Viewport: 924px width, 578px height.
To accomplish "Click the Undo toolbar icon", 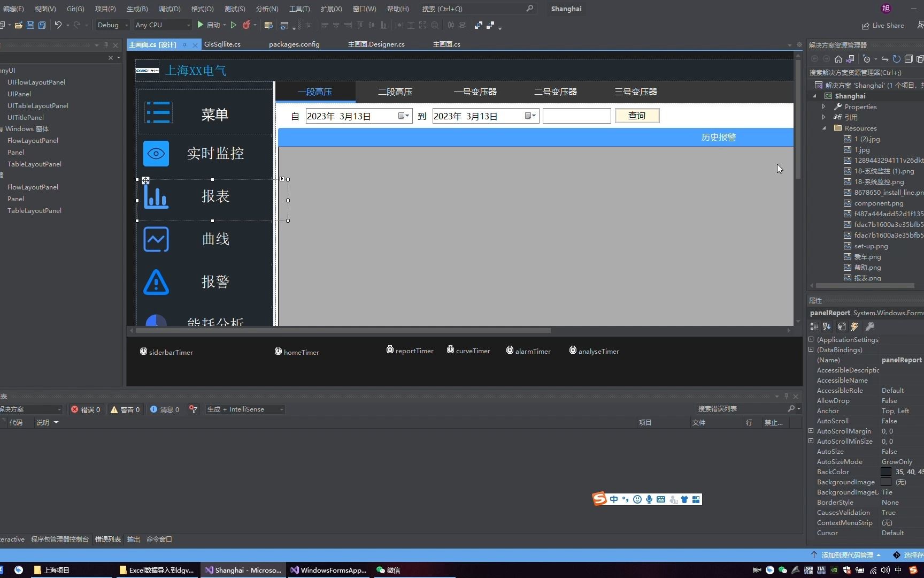I will tap(58, 25).
